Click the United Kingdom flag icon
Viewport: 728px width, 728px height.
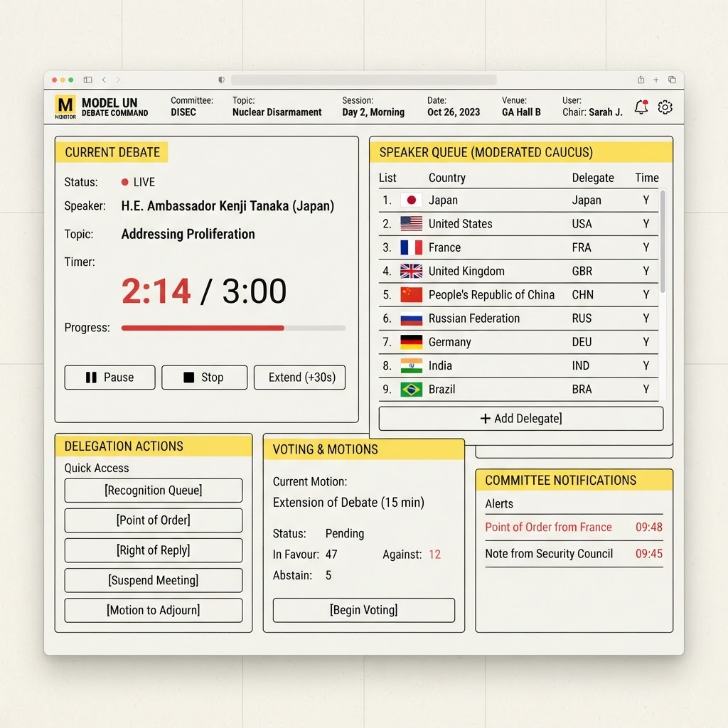coord(412,271)
